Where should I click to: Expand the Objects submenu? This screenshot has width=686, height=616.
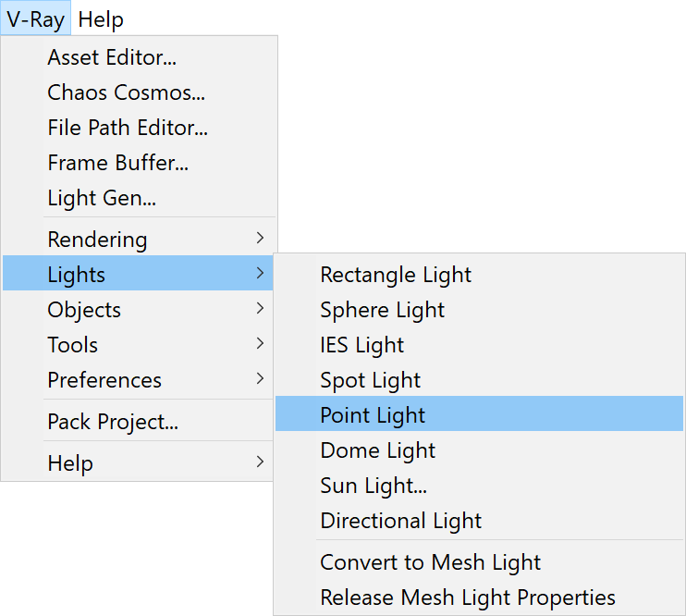click(138, 309)
